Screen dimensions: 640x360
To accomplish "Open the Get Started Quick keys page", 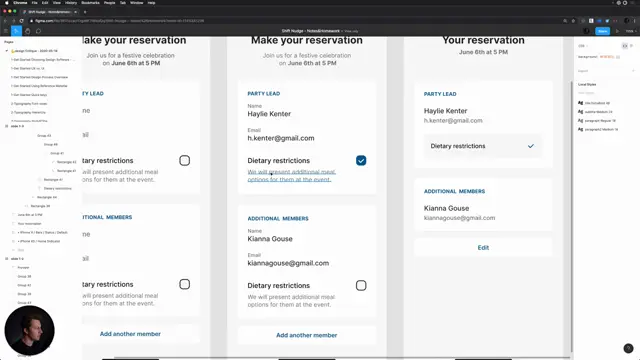I will [29, 95].
